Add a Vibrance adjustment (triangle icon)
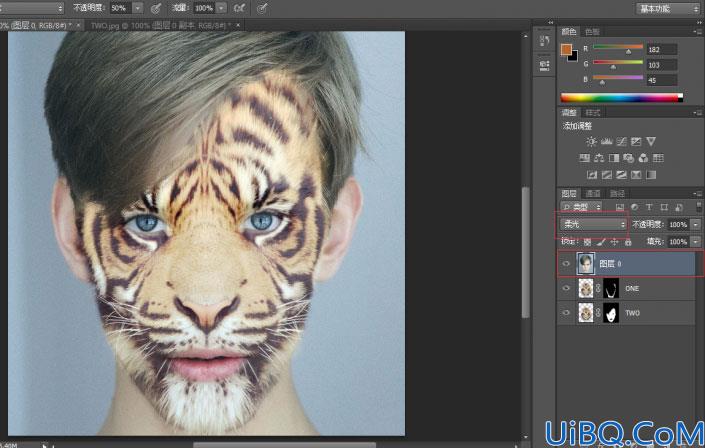The height and width of the screenshot is (448, 705). tap(651, 142)
